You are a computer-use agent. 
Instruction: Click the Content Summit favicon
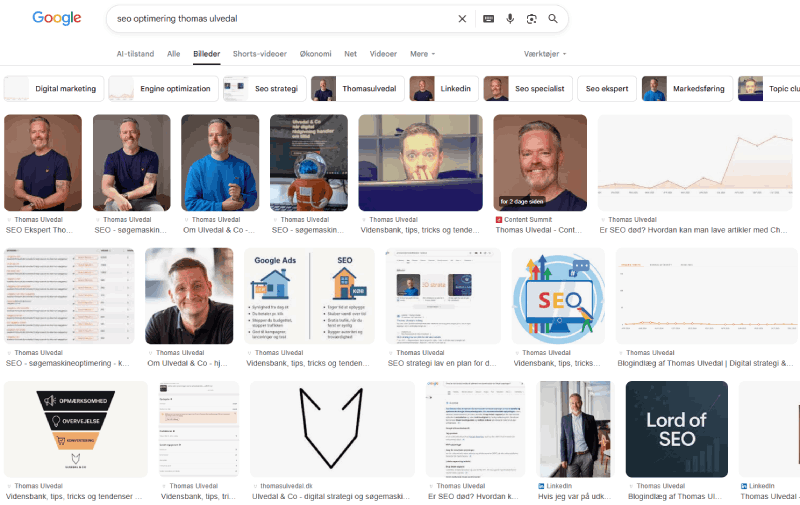click(498, 220)
